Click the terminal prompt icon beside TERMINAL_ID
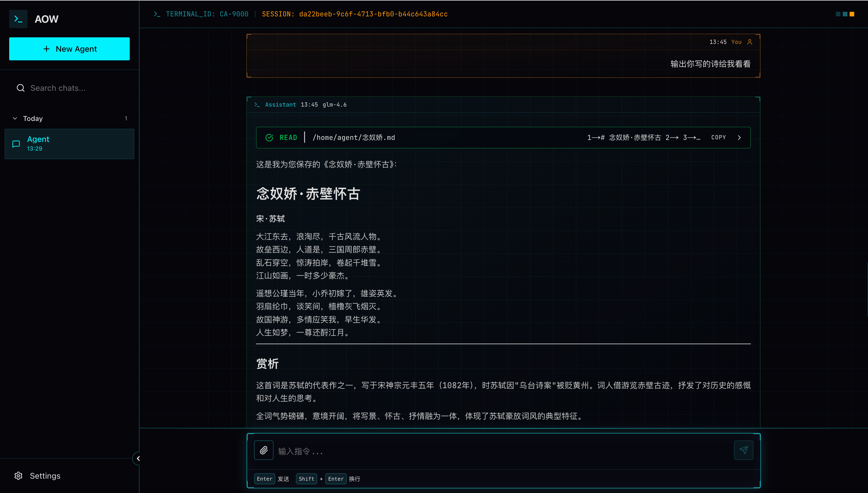Viewport: 868px width, 493px height. tap(157, 14)
